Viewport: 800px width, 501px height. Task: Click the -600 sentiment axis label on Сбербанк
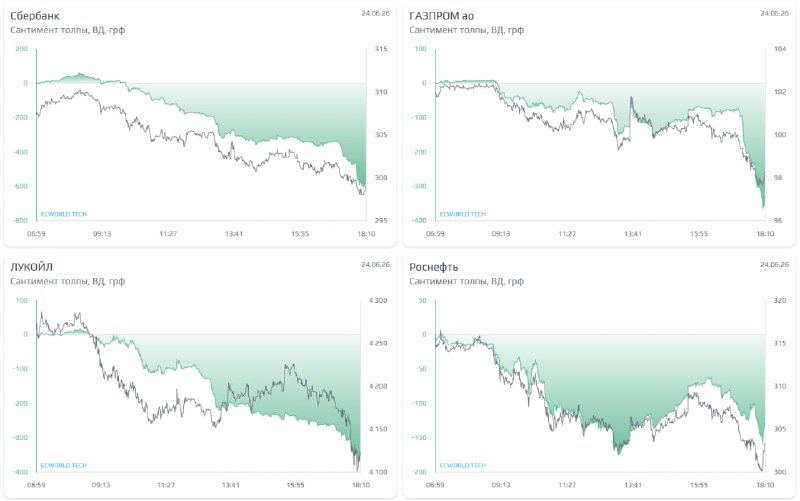[20, 186]
